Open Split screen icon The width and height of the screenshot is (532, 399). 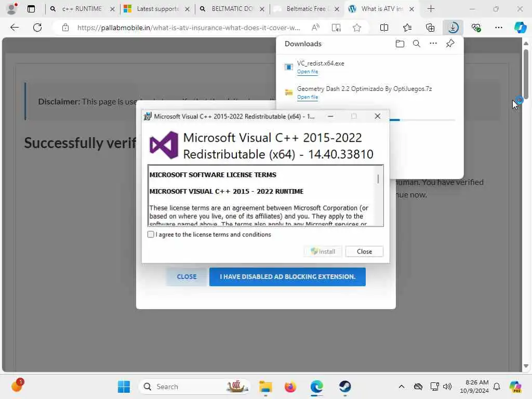tap(384, 28)
